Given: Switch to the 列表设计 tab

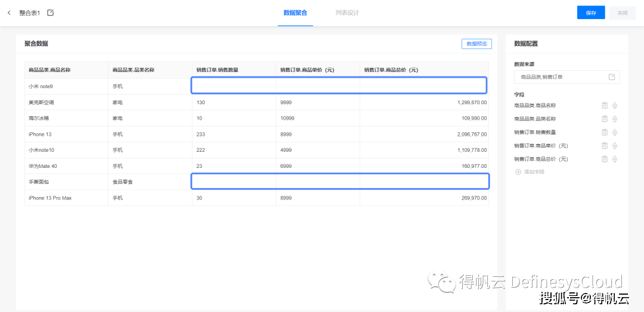Looking at the screenshot, I should click(x=347, y=13).
